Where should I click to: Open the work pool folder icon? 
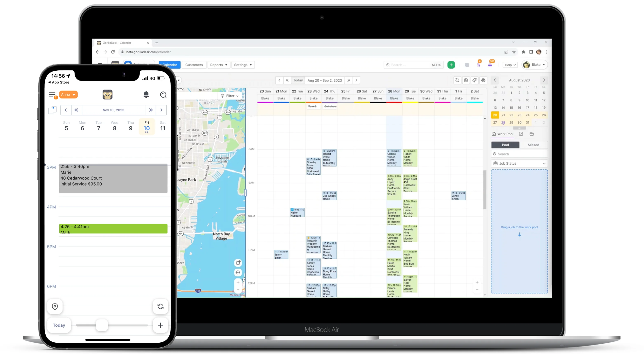pyautogui.click(x=531, y=134)
